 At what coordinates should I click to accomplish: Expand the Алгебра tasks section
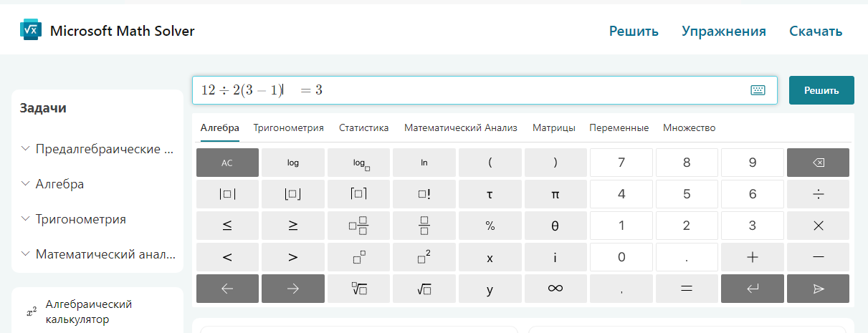(x=59, y=184)
